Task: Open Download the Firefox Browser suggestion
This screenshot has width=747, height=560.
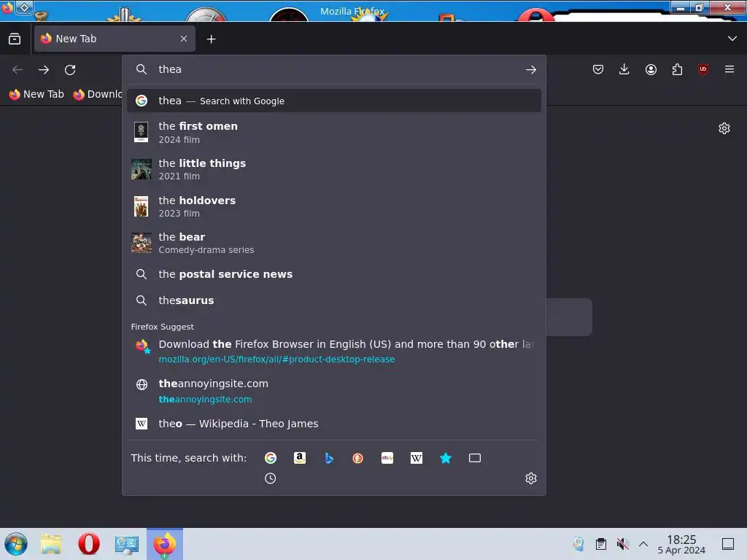Action: point(334,351)
